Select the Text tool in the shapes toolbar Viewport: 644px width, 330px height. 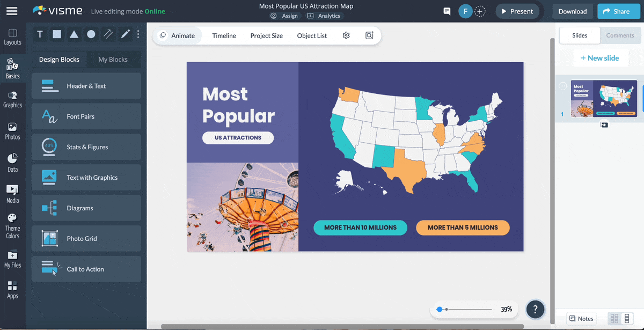[40, 34]
